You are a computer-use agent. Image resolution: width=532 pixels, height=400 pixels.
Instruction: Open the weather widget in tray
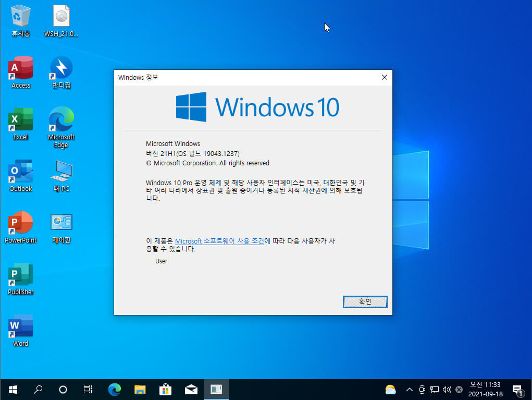coord(390,390)
